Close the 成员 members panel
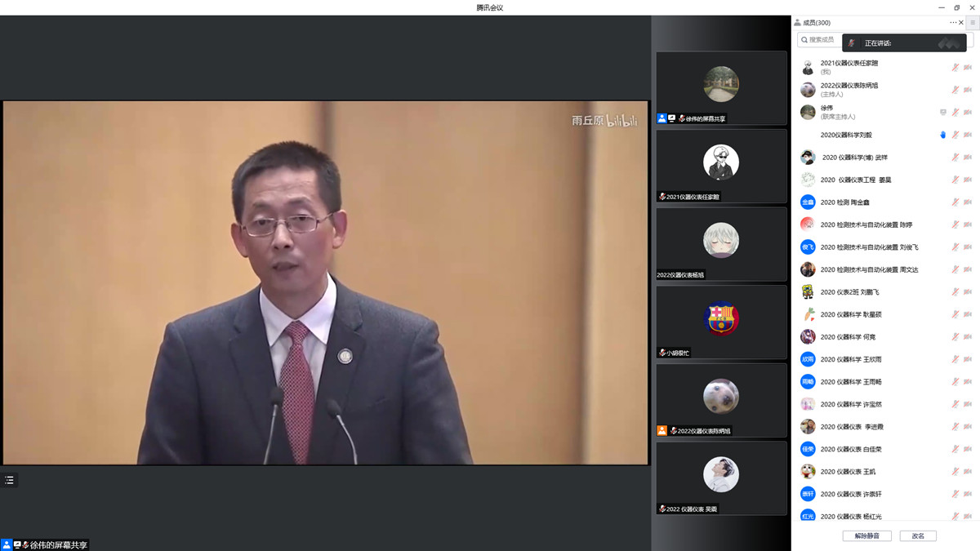The height and width of the screenshot is (551, 980). (961, 23)
